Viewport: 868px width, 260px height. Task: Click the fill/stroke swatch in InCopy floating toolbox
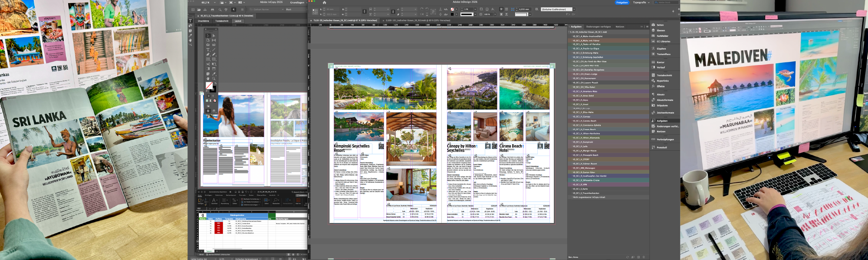coord(210,86)
